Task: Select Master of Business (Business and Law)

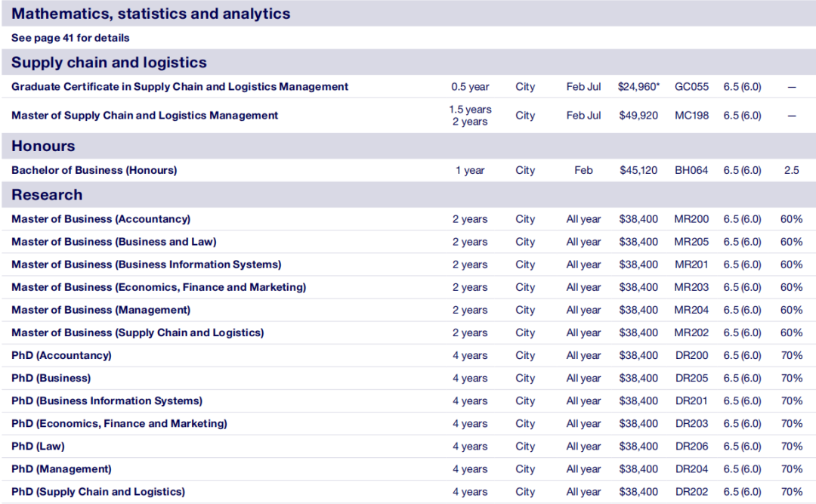Action: (x=114, y=242)
